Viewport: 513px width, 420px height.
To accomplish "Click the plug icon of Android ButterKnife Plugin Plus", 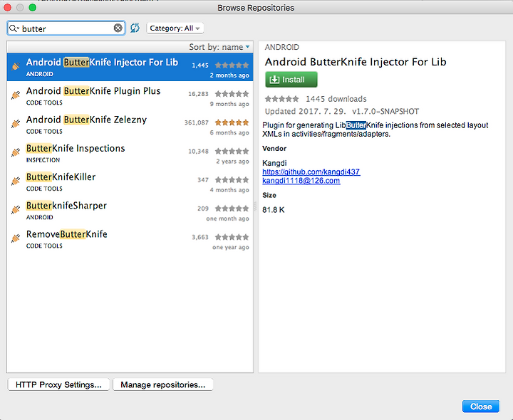I will [16, 95].
